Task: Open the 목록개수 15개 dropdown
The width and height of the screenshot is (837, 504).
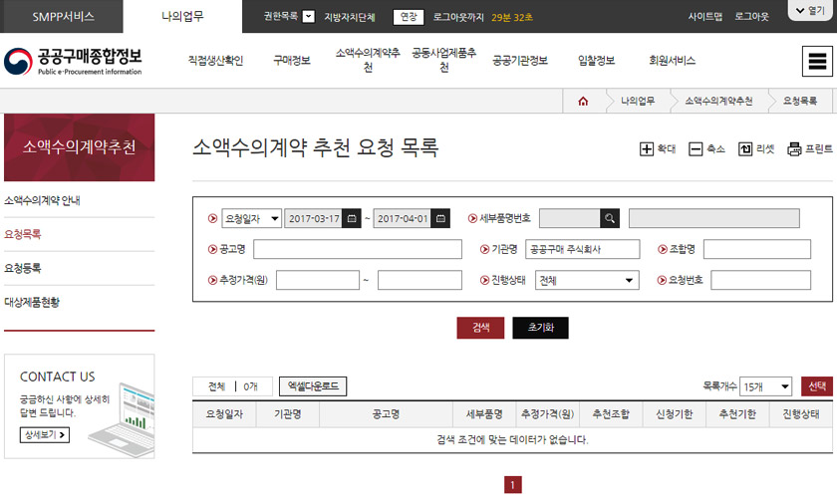Action: 766,386
